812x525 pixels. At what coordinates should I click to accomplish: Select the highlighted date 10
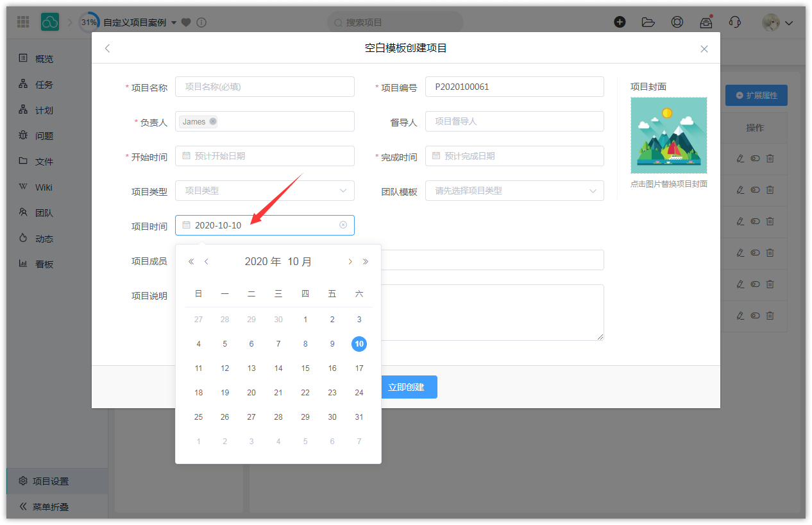click(x=359, y=344)
